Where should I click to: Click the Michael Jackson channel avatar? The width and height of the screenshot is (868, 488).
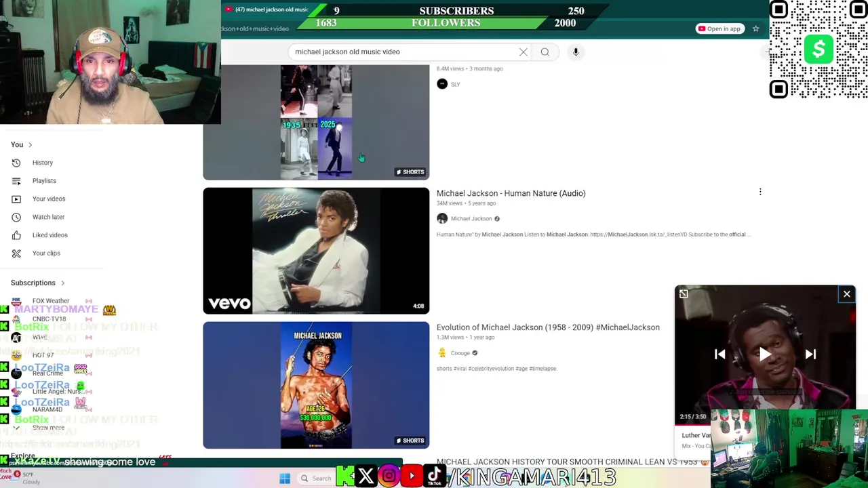point(442,218)
